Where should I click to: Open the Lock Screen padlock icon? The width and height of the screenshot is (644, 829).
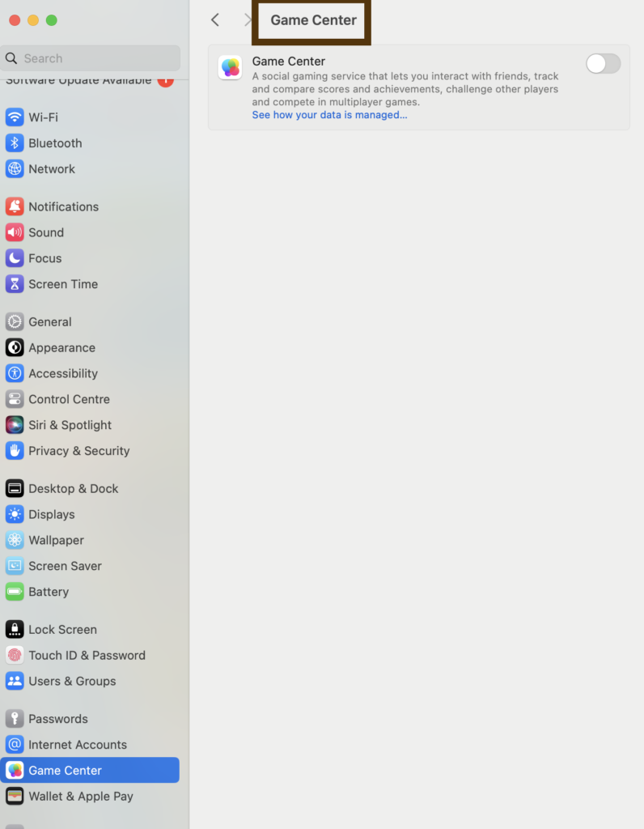click(x=15, y=629)
